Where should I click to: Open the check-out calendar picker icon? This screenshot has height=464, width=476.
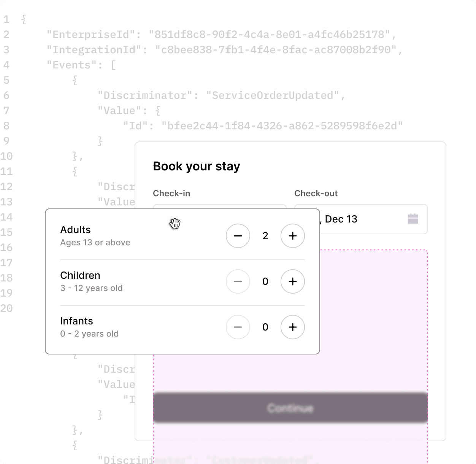point(413,219)
